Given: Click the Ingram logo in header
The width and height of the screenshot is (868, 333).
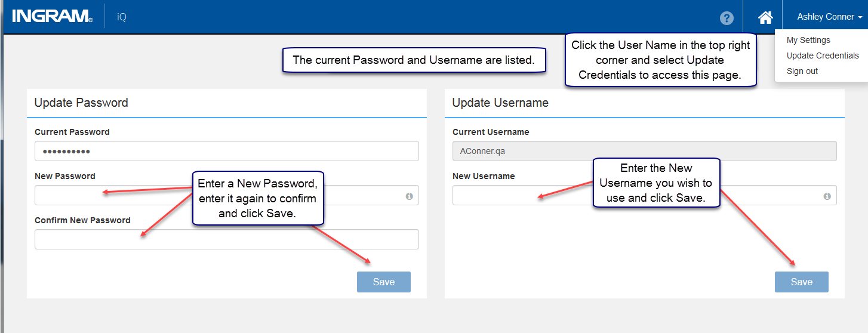Looking at the screenshot, I should (x=52, y=17).
